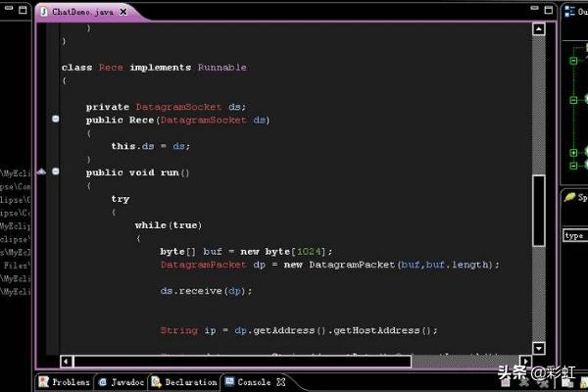Click the Javadoc view icon
The height and width of the screenshot is (392, 588).
click(x=102, y=382)
